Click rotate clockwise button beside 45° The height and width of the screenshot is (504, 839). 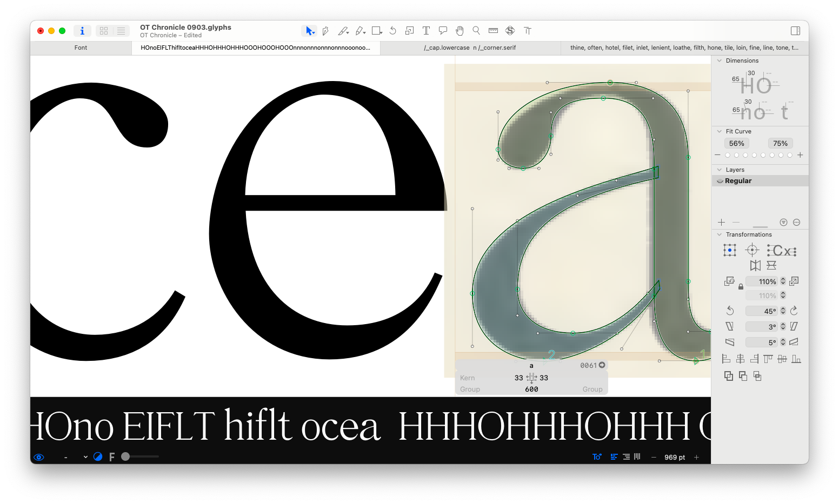[x=794, y=311]
